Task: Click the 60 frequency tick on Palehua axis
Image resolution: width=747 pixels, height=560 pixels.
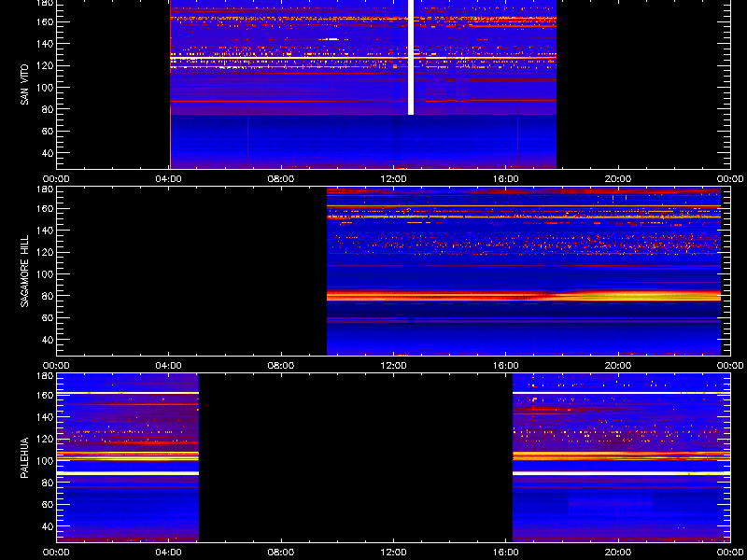Action: tap(49, 505)
